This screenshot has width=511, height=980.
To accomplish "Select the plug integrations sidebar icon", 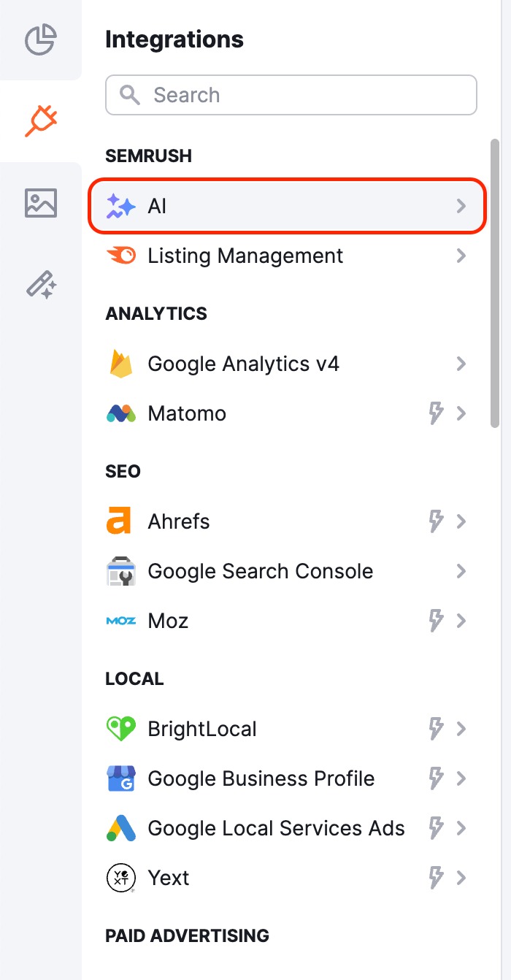I will [41, 121].
